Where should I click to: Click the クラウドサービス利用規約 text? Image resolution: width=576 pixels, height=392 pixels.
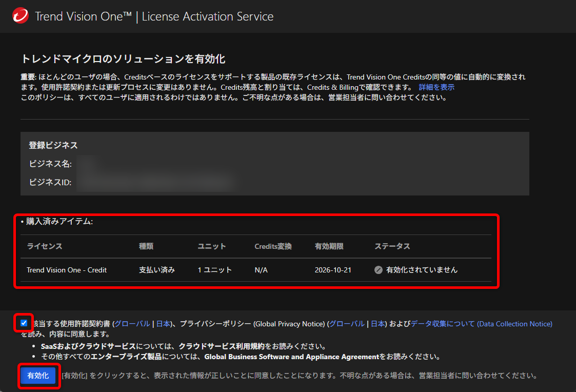222,346
